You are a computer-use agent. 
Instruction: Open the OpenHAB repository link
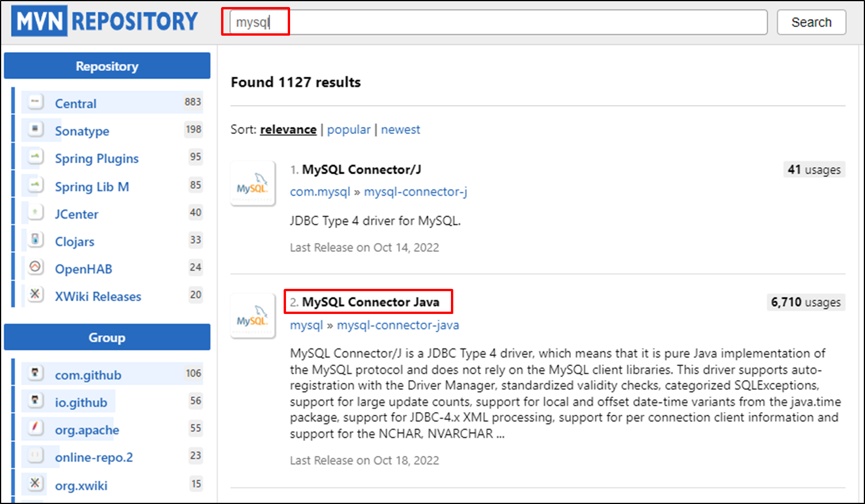(x=84, y=269)
